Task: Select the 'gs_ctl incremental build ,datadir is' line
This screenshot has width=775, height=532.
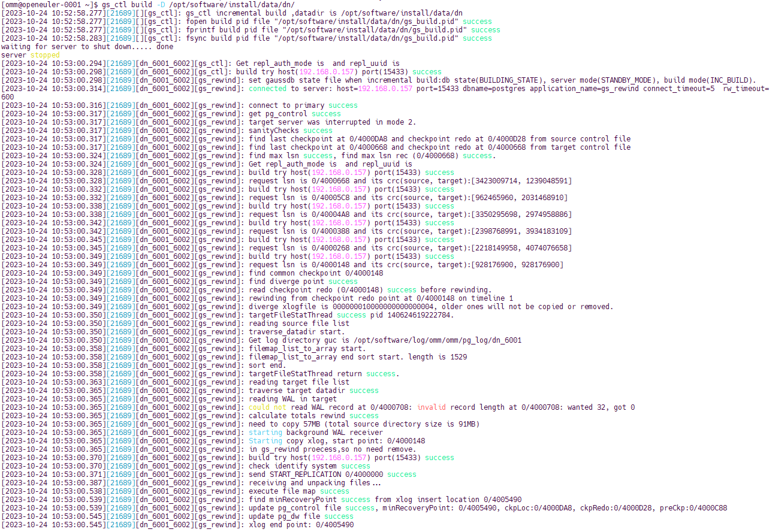Action: click(x=232, y=13)
